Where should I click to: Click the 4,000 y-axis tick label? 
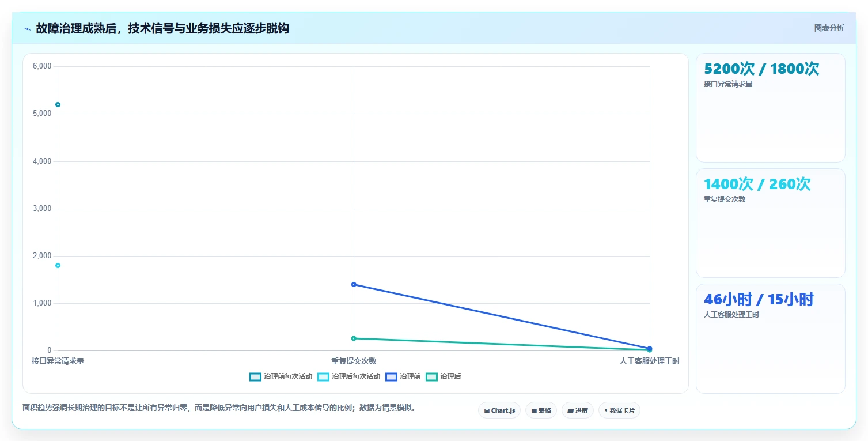point(42,161)
